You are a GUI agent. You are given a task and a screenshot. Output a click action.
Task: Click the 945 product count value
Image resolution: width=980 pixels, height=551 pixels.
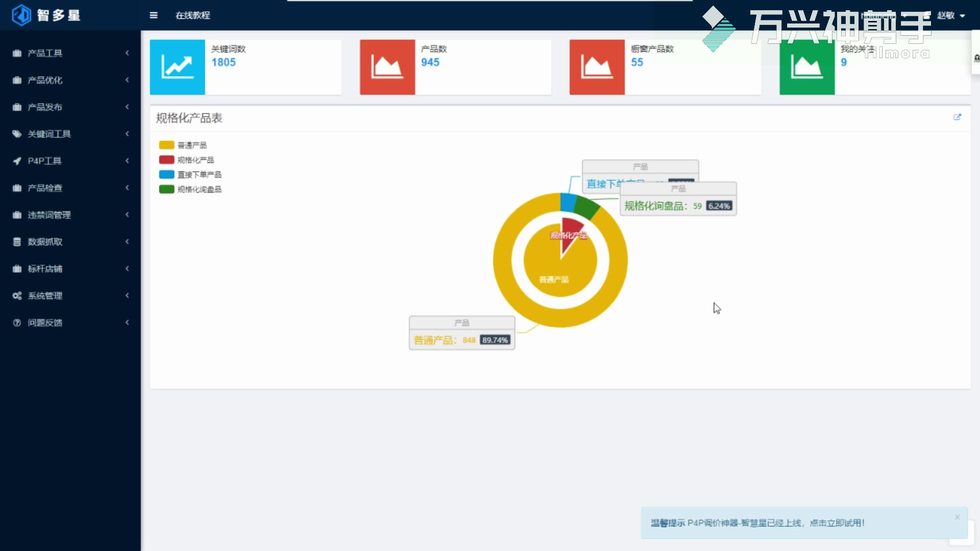point(430,62)
